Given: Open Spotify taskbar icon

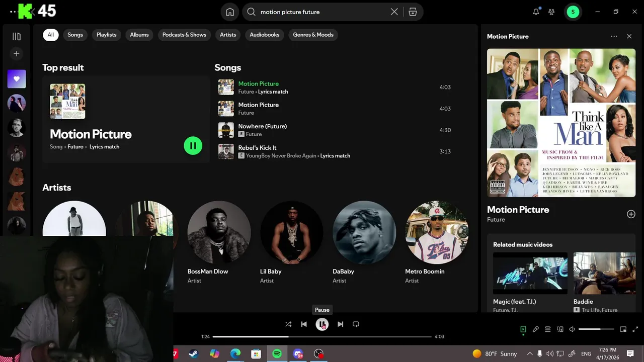Looking at the screenshot, I should (x=277, y=354).
